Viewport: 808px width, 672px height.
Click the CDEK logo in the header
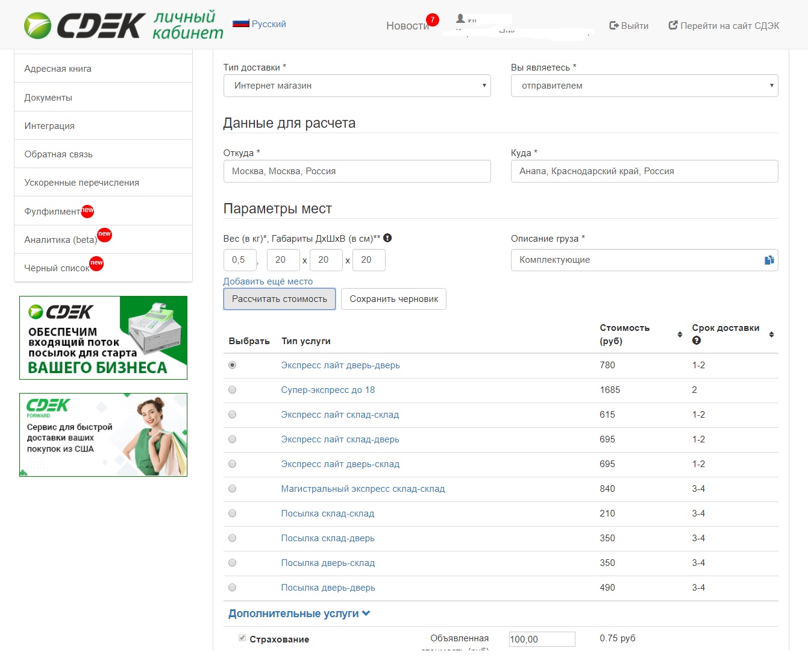click(x=84, y=25)
